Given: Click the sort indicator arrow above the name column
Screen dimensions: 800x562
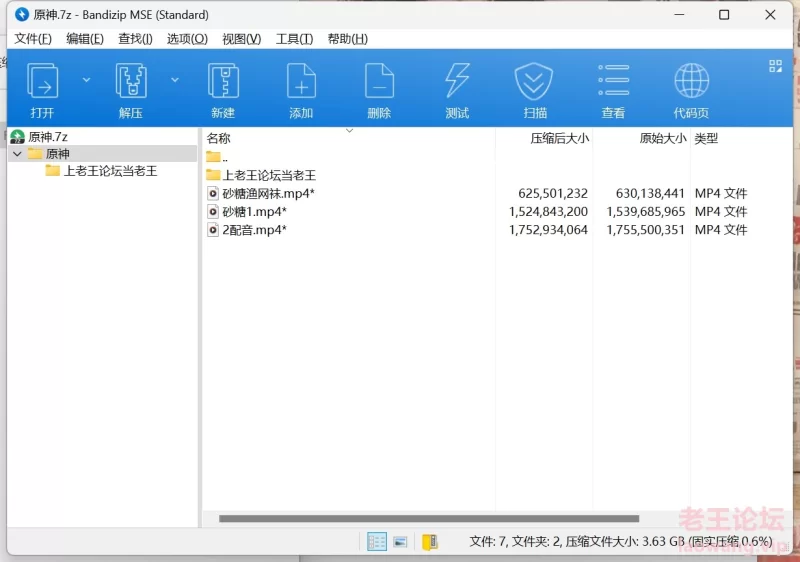Looking at the screenshot, I should [349, 131].
